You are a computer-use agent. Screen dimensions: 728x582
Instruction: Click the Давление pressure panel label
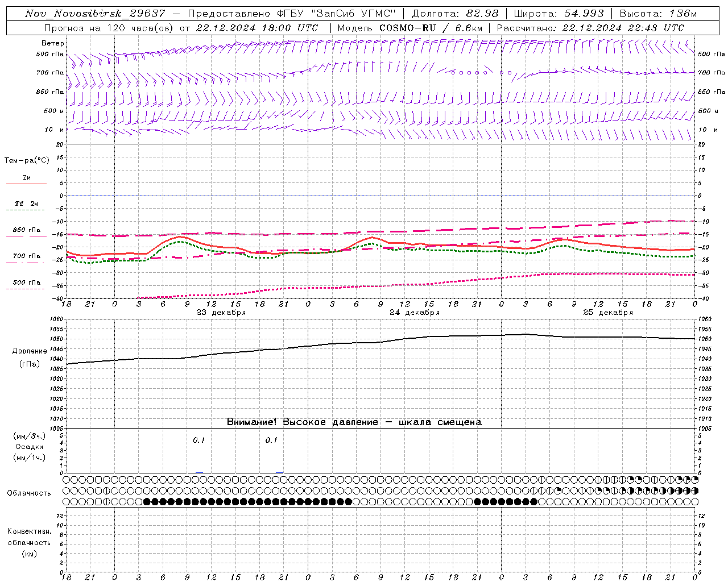pyautogui.click(x=30, y=351)
